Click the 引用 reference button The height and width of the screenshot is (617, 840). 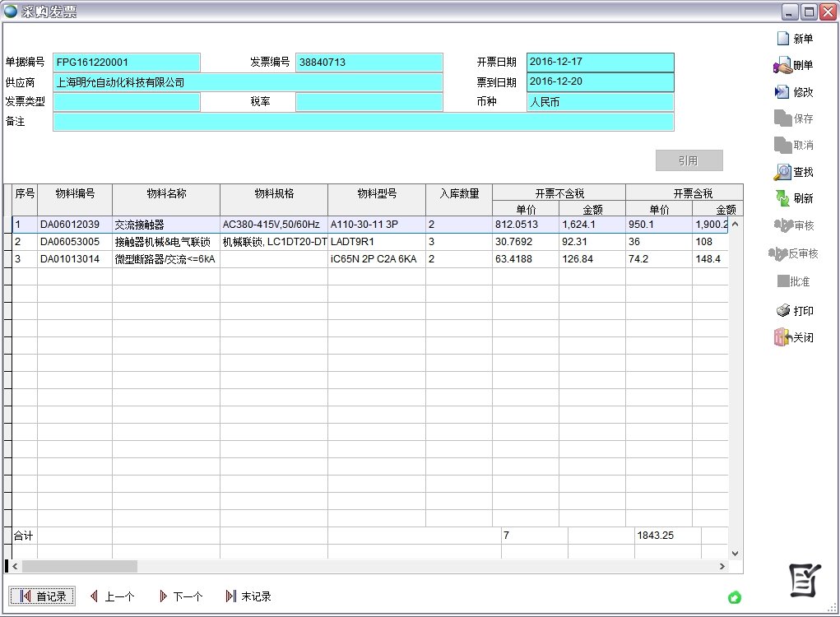689,160
